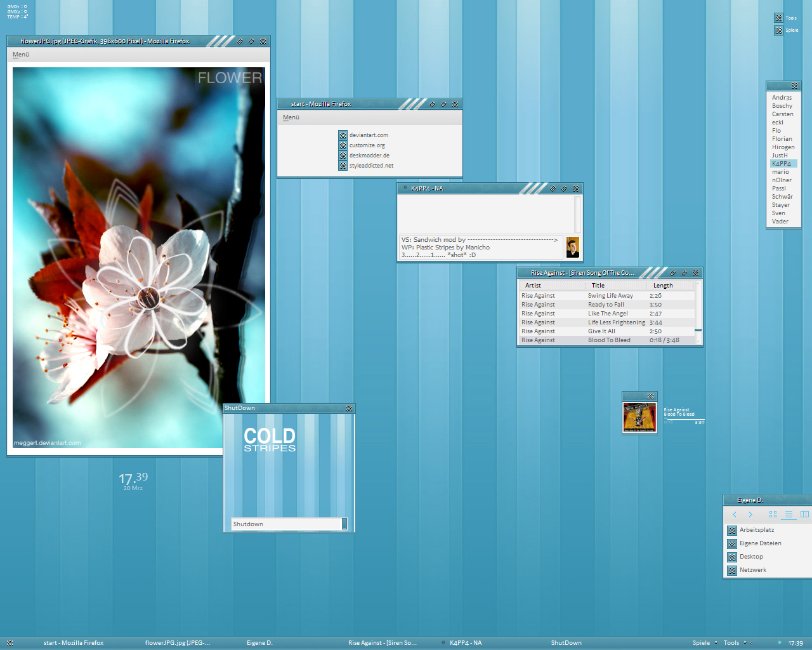812x650 pixels.
Task: Click the flower photo in Firefox
Action: click(x=139, y=258)
